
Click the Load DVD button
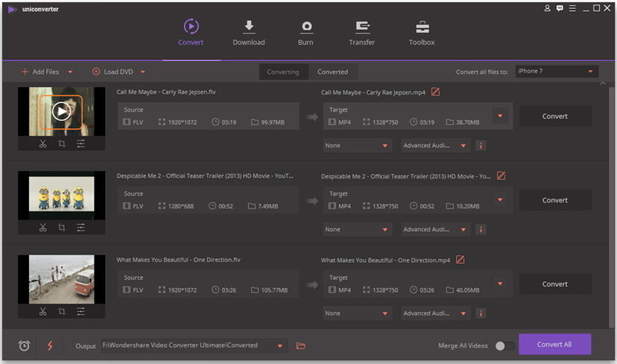113,72
